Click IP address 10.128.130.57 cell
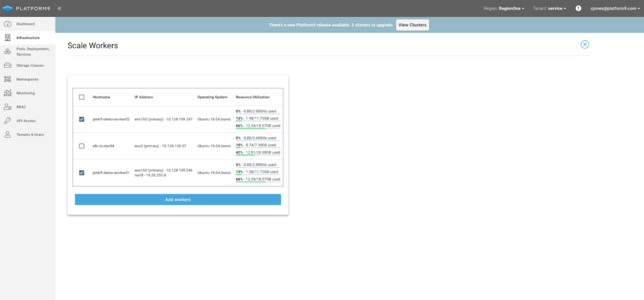The image size is (644, 300). pos(160,146)
